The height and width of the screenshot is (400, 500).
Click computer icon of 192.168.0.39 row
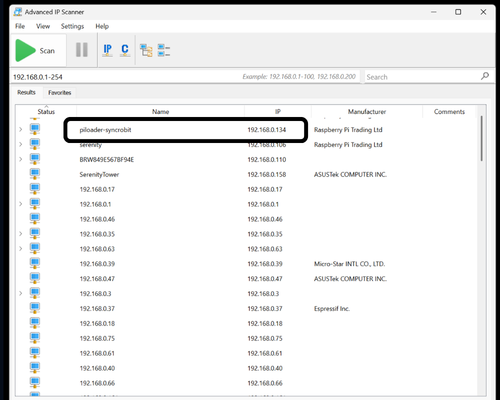coord(35,263)
